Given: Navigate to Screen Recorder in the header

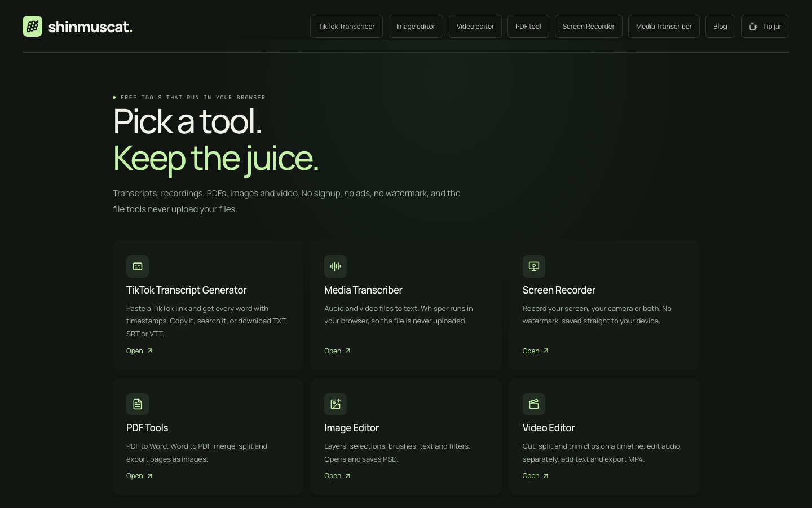Looking at the screenshot, I should coord(589,27).
